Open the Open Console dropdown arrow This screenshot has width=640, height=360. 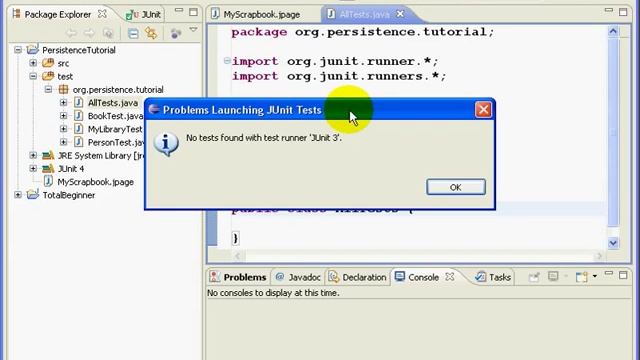tap(595, 277)
